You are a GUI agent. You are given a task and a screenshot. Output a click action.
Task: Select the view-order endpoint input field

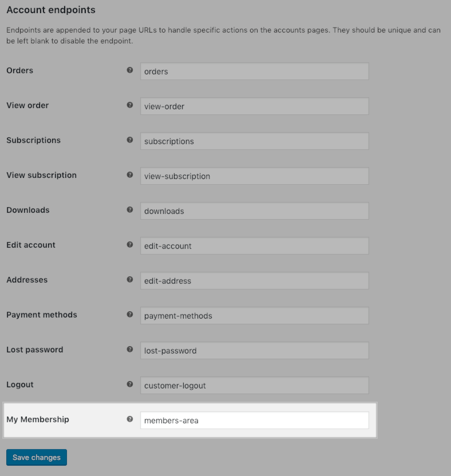click(254, 106)
